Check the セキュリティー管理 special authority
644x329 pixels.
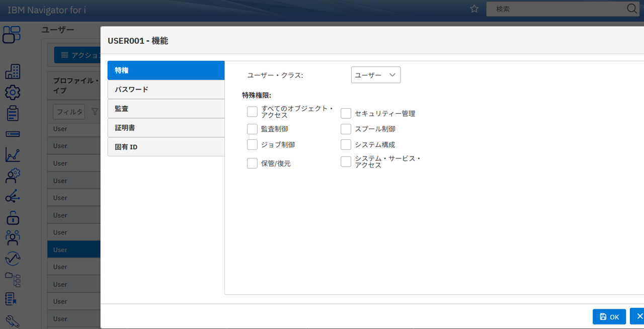click(x=346, y=113)
